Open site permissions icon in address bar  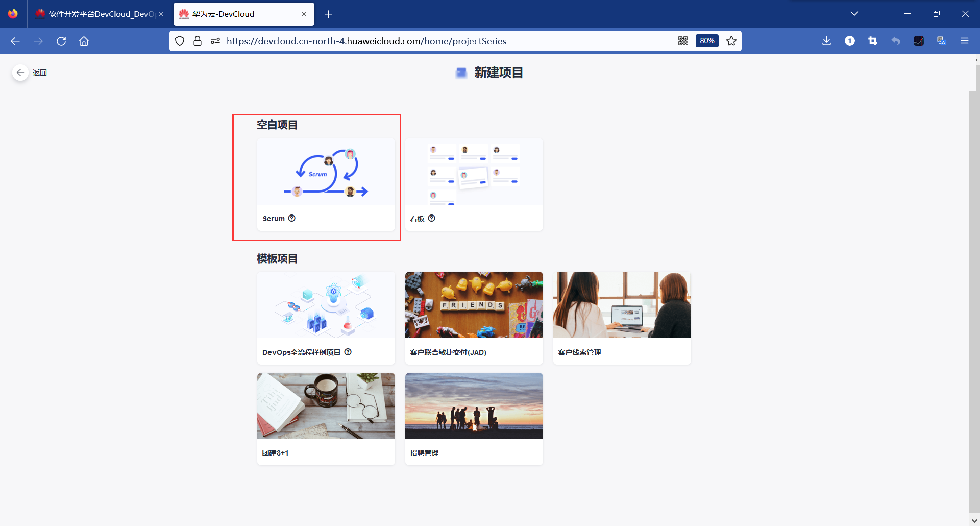point(215,41)
